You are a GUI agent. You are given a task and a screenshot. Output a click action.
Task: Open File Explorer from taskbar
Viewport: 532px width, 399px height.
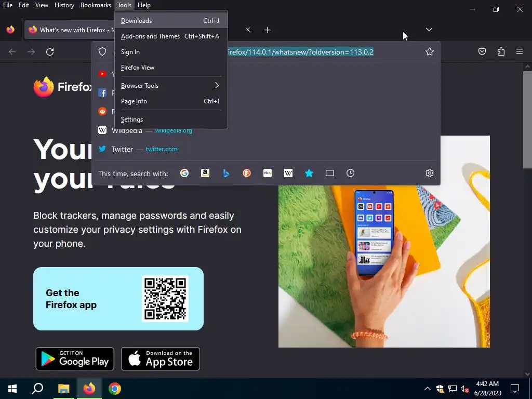[63, 389]
